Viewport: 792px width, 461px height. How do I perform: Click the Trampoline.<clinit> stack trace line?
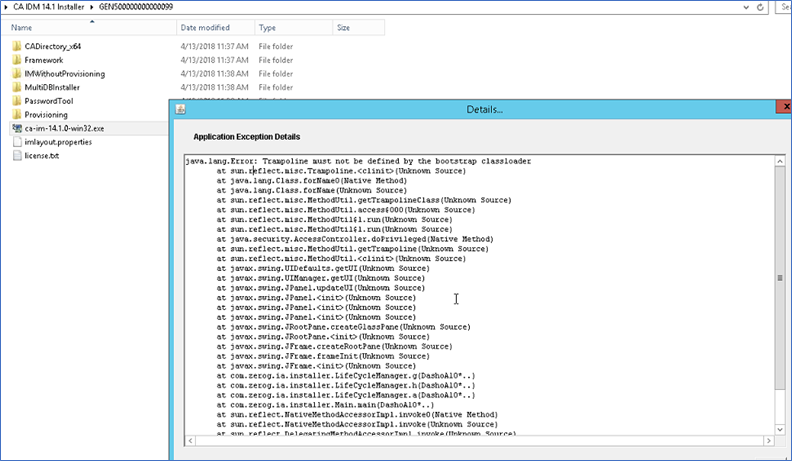click(x=341, y=171)
